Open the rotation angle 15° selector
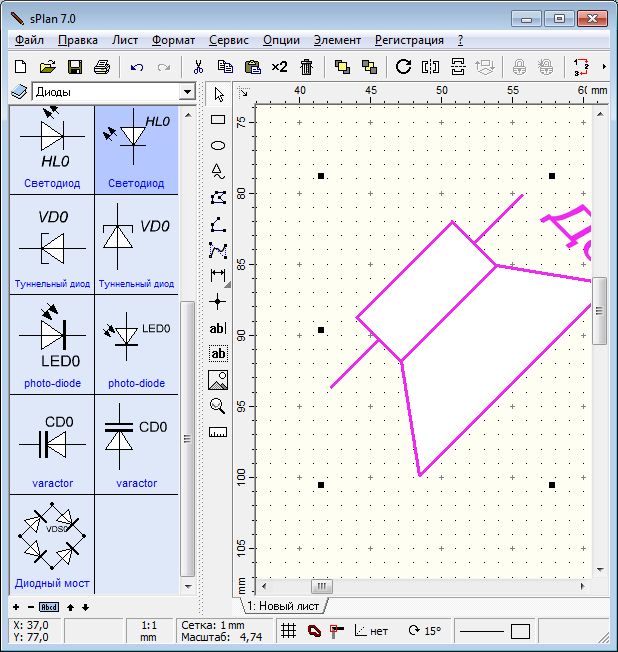Screen dimensions: 618x652 [424, 631]
